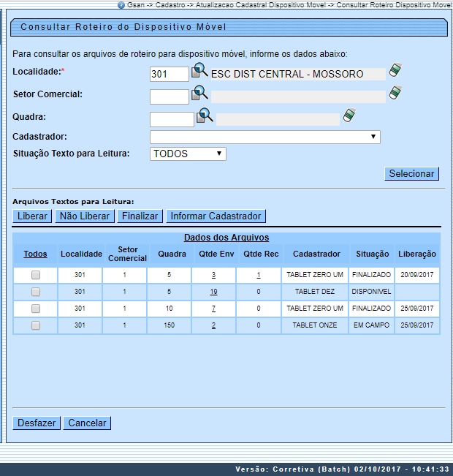Click the Todos link in table header
This screenshot has height=476, width=453.
tap(35, 254)
